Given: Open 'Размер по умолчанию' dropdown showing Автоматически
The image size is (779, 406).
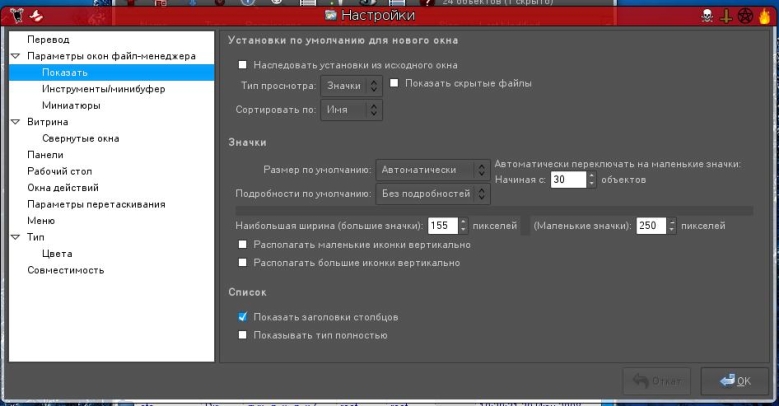Looking at the screenshot, I should point(433,170).
